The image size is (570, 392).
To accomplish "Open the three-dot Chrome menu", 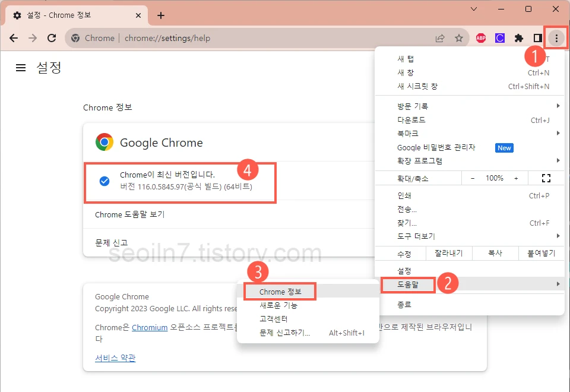I will click(556, 38).
